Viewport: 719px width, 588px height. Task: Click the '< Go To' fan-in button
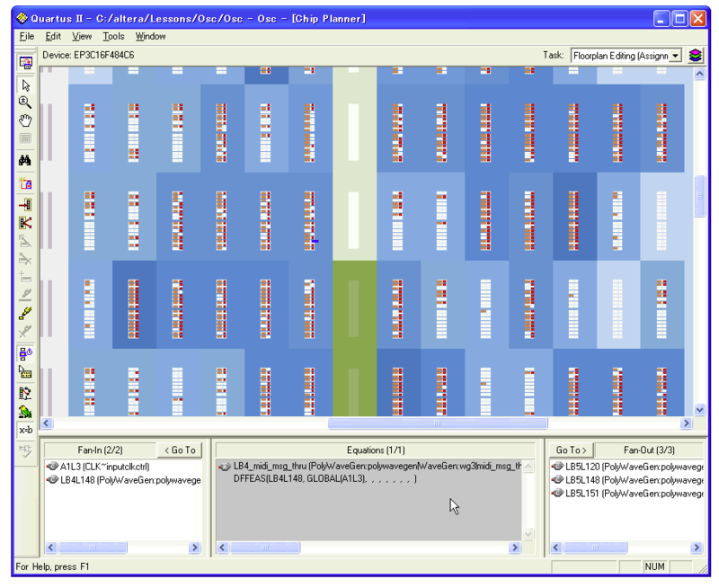180,450
